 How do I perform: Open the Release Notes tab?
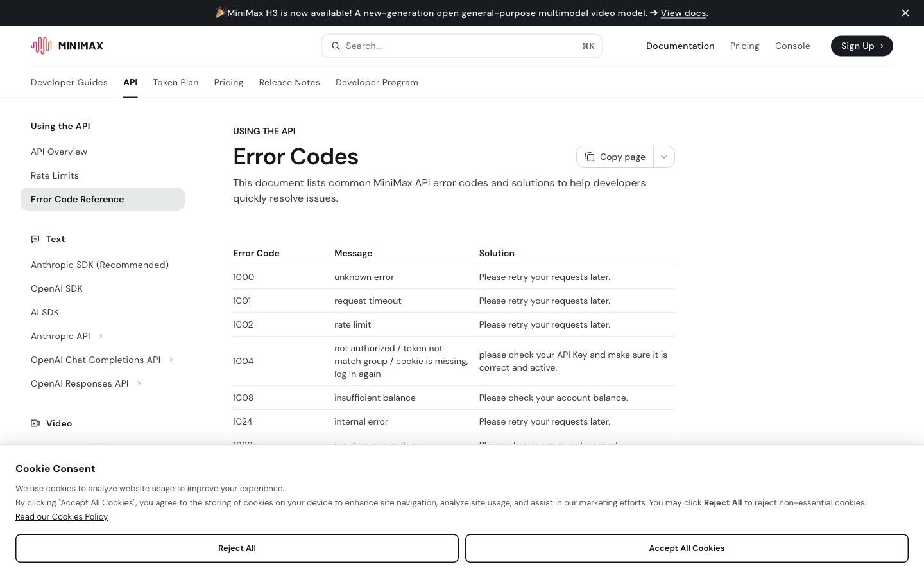[289, 82]
